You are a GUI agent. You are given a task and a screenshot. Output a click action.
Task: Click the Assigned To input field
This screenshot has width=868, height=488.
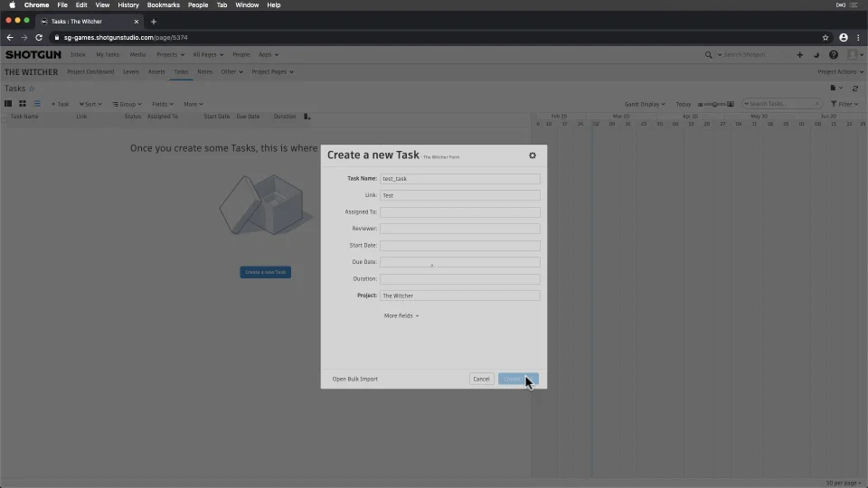[x=459, y=211]
